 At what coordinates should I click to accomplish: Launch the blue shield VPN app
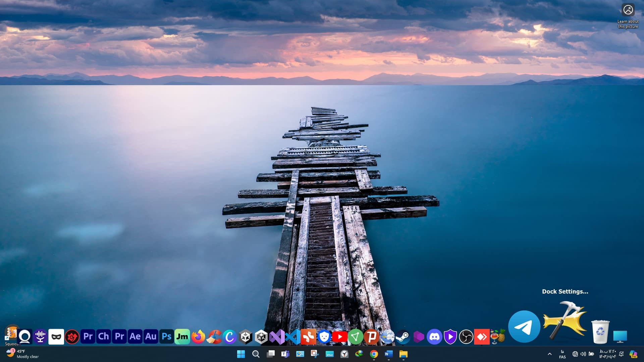[x=324, y=337]
